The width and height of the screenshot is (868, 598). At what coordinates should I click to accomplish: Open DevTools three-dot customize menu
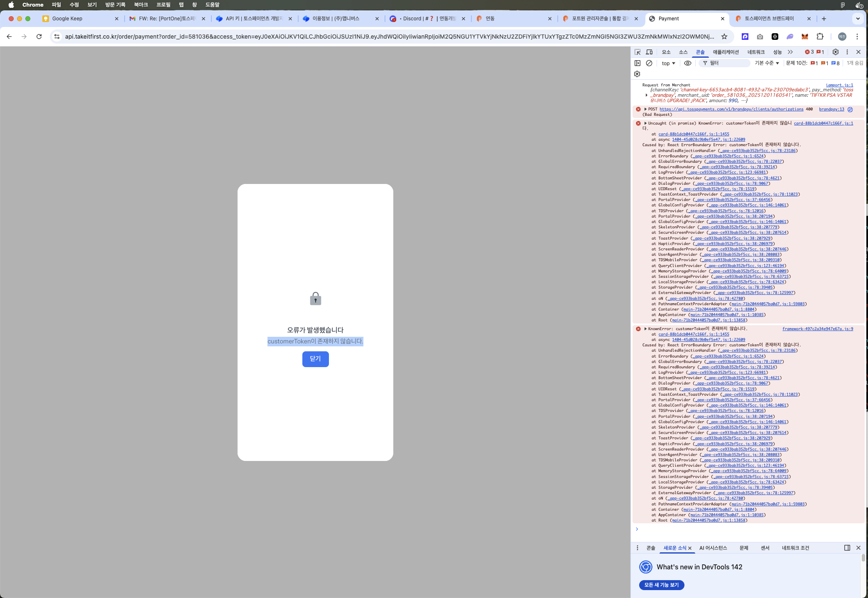click(847, 52)
